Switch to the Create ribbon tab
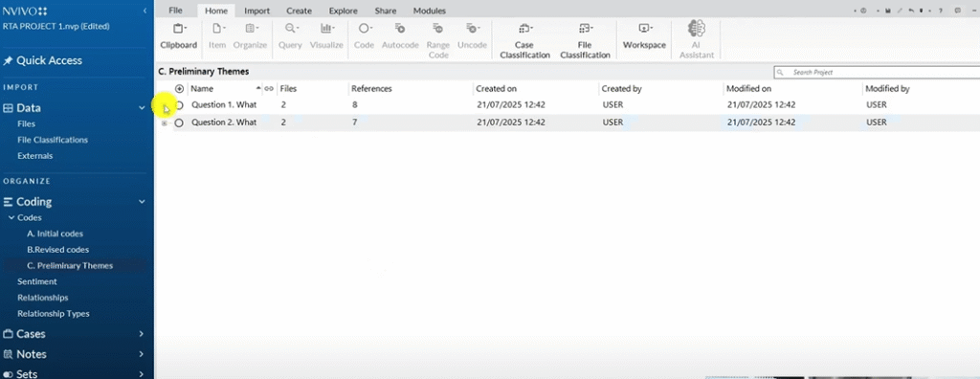The height and width of the screenshot is (379, 980). (x=299, y=11)
